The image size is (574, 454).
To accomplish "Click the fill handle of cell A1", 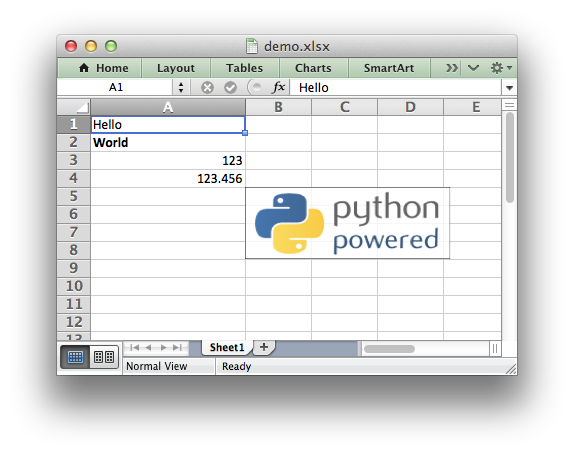I will click(245, 133).
